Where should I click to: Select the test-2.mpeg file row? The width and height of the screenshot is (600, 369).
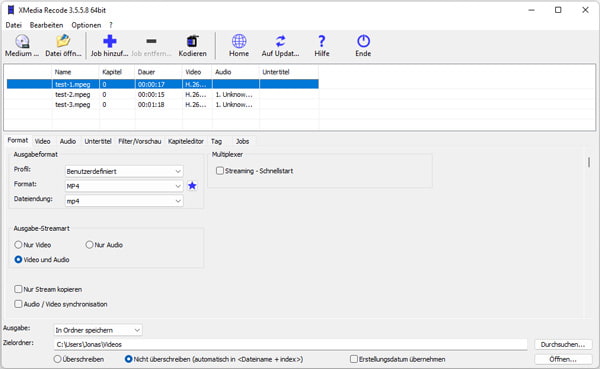(x=163, y=95)
